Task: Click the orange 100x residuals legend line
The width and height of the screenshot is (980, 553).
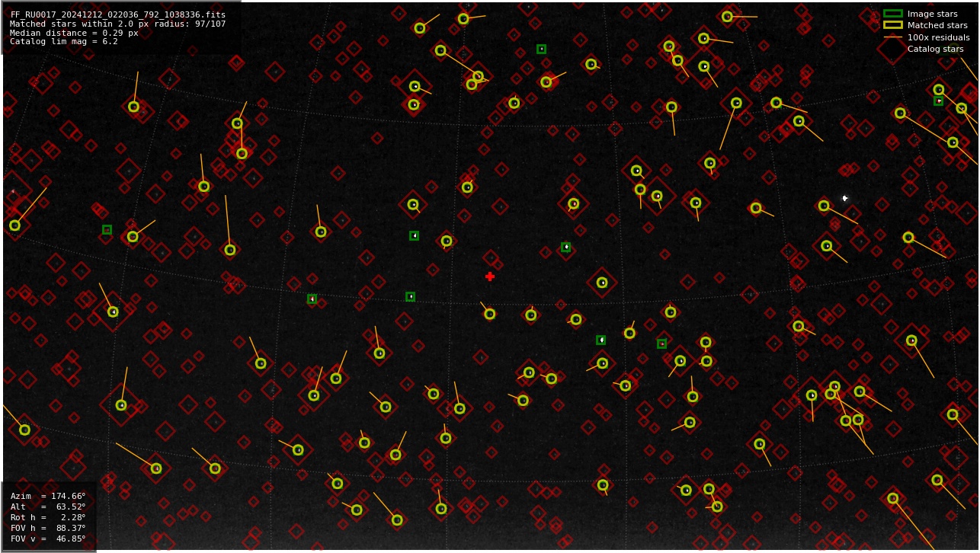Action: [892, 37]
